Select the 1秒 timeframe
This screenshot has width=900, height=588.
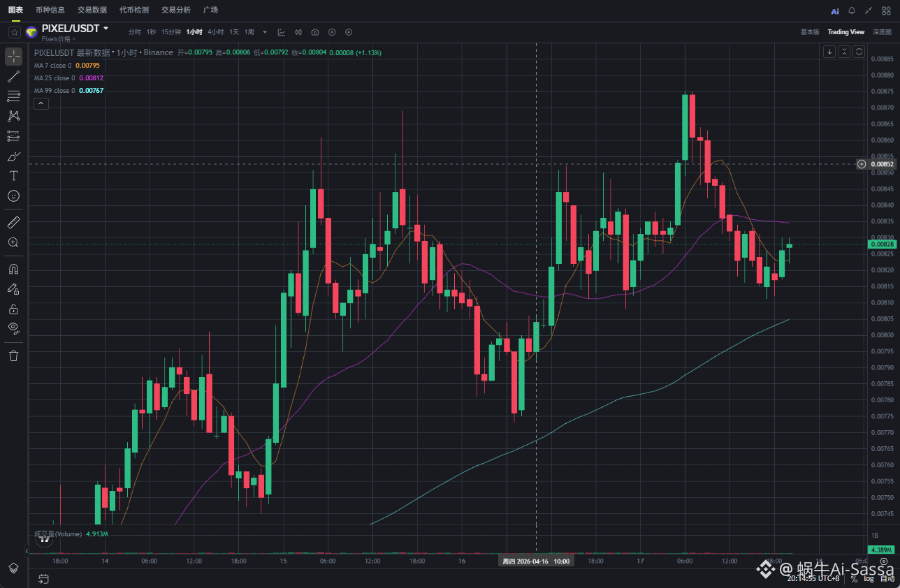click(x=151, y=32)
